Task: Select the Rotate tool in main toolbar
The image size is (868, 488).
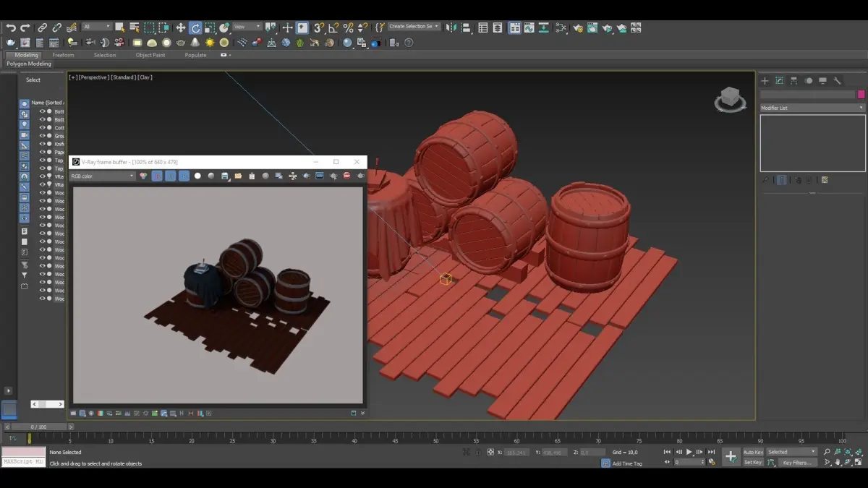Action: 195,27
